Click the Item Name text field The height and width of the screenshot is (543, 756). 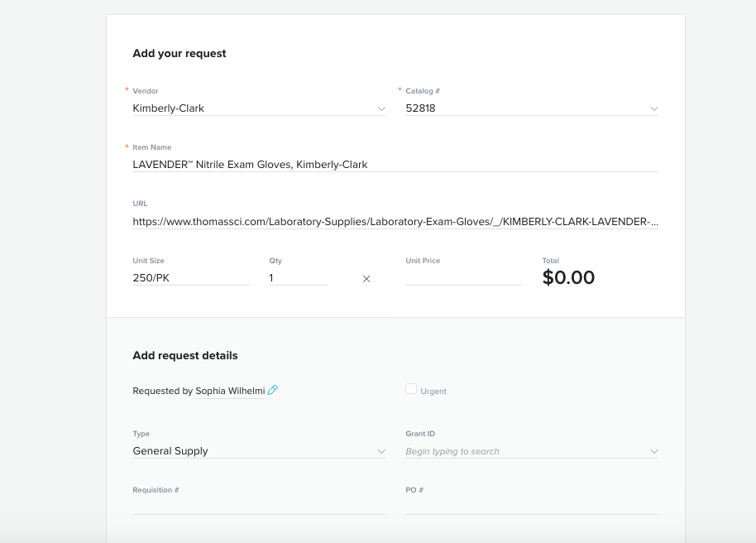[x=395, y=165]
